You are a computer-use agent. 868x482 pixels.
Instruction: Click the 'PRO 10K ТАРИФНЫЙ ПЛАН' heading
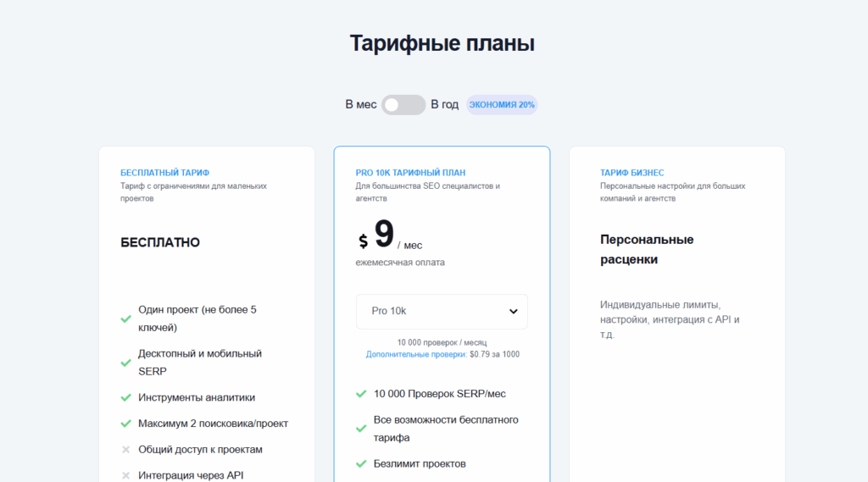click(x=410, y=173)
